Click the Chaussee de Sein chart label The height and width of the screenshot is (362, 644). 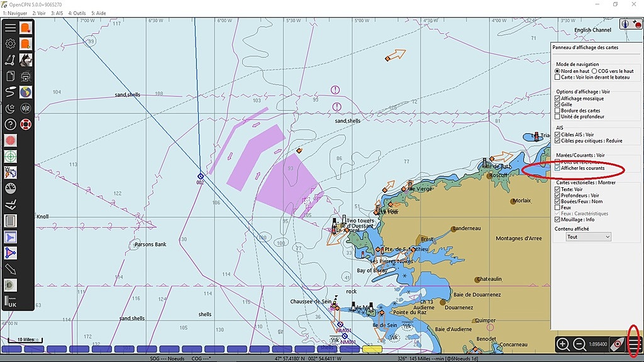coord(311,301)
